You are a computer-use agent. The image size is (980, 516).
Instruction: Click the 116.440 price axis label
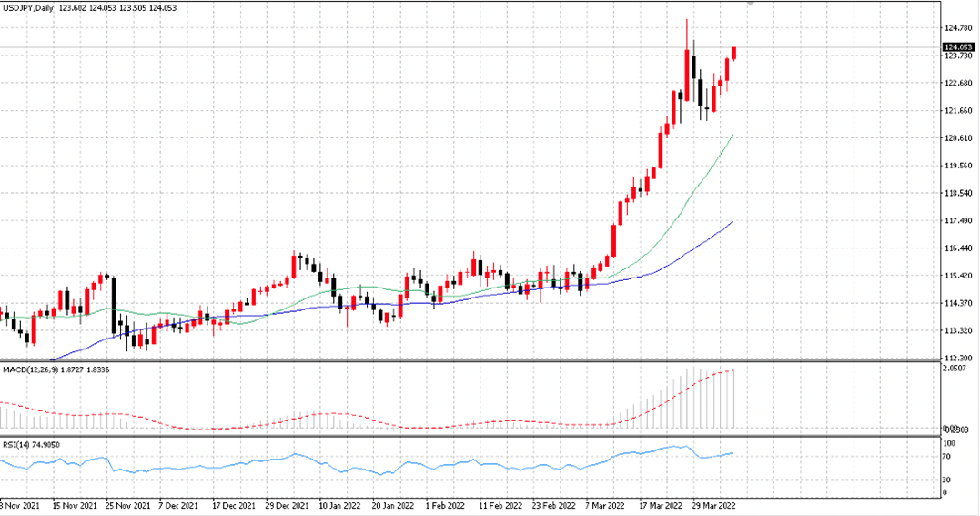958,248
